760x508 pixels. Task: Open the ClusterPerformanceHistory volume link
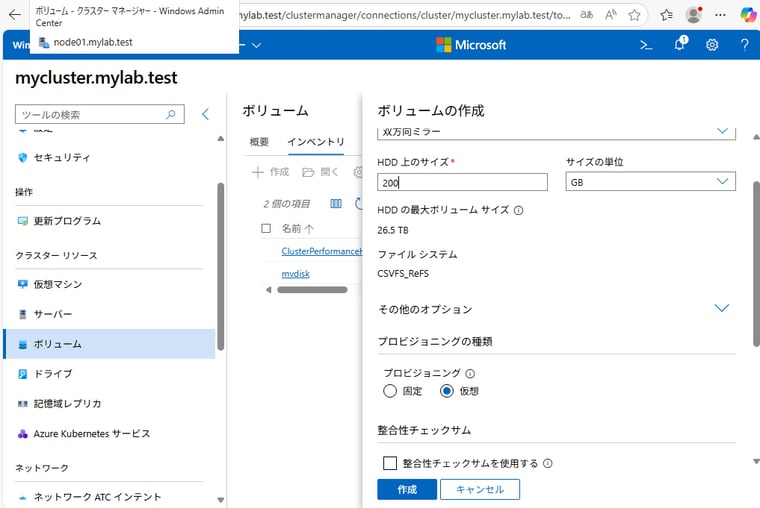coord(322,251)
